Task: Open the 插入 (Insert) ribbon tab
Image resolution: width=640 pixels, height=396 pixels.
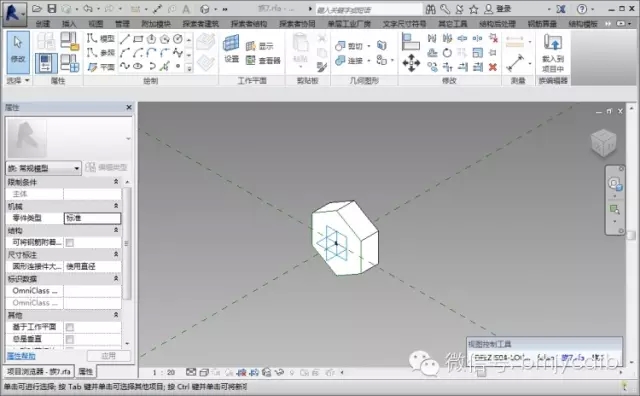Action: point(69,24)
